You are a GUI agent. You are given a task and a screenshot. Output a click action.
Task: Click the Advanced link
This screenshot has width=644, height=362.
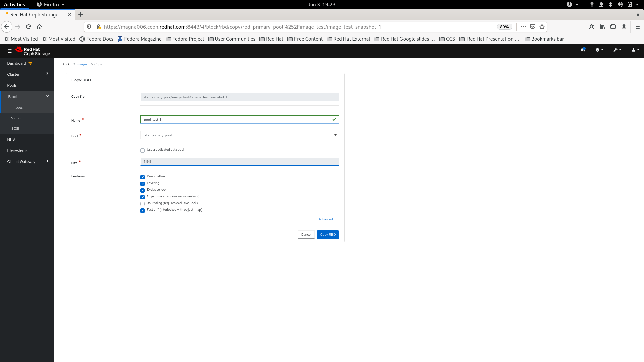(x=326, y=219)
